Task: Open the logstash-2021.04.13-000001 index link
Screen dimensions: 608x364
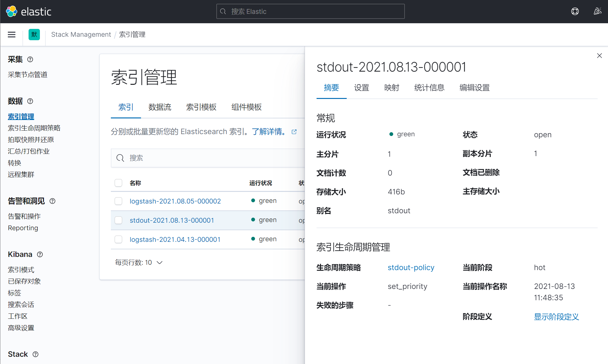Action: pos(175,239)
